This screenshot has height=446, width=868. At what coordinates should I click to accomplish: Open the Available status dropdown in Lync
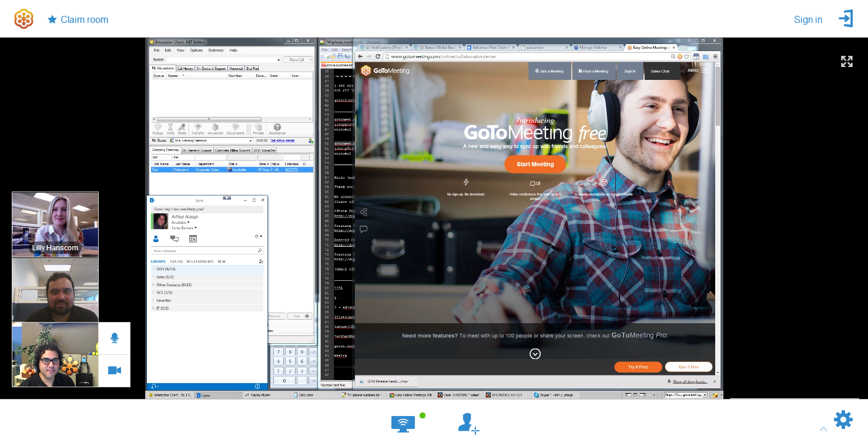point(181,223)
